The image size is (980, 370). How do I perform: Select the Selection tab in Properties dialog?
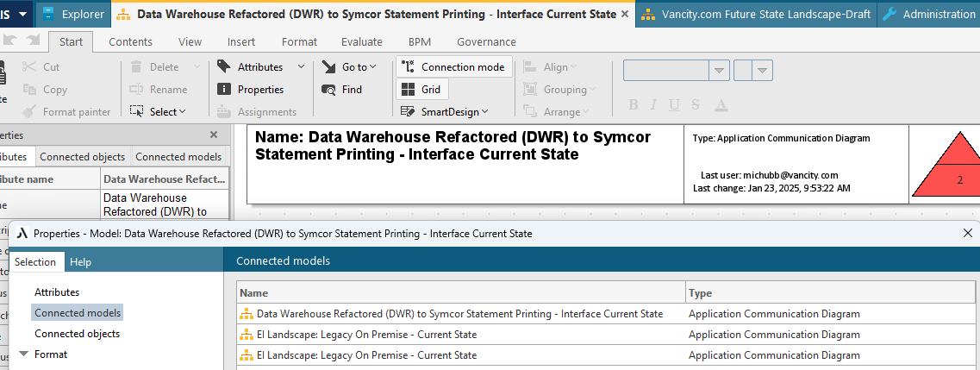pyautogui.click(x=35, y=262)
